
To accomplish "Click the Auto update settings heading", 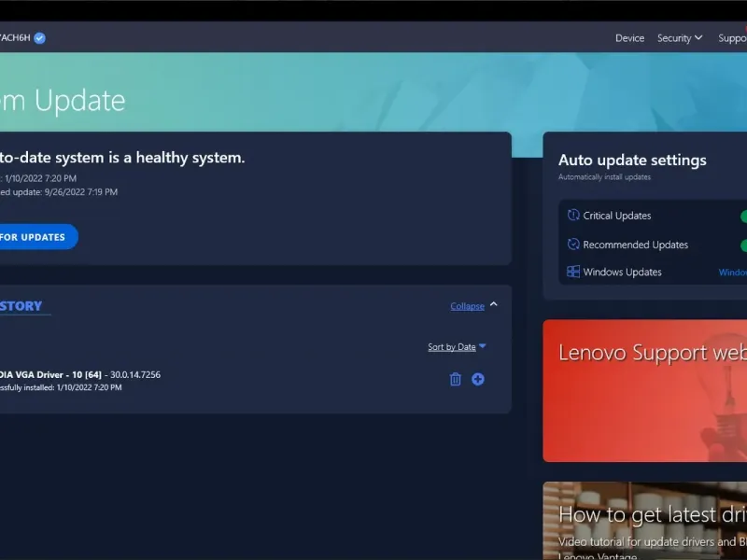I will click(x=632, y=160).
